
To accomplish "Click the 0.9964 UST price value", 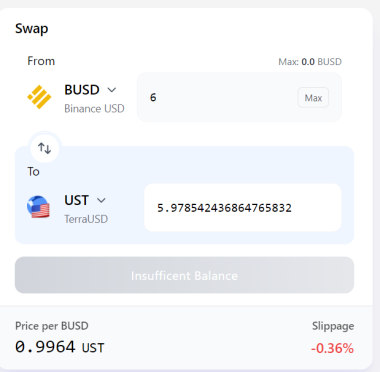I will (60, 347).
